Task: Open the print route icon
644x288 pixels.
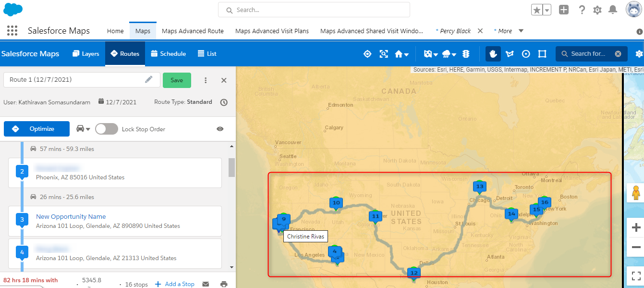Action: 224,284
